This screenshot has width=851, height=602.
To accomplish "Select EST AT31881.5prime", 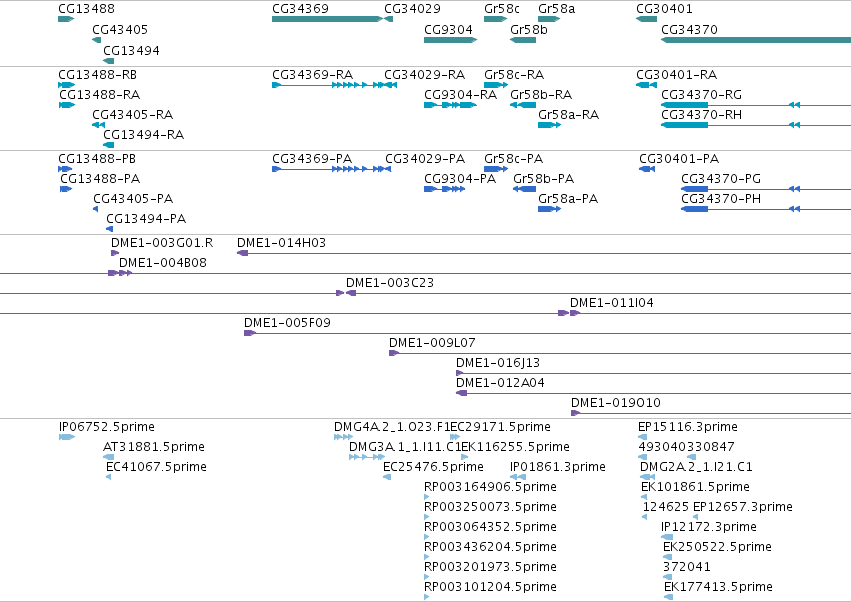I will coord(154,447).
